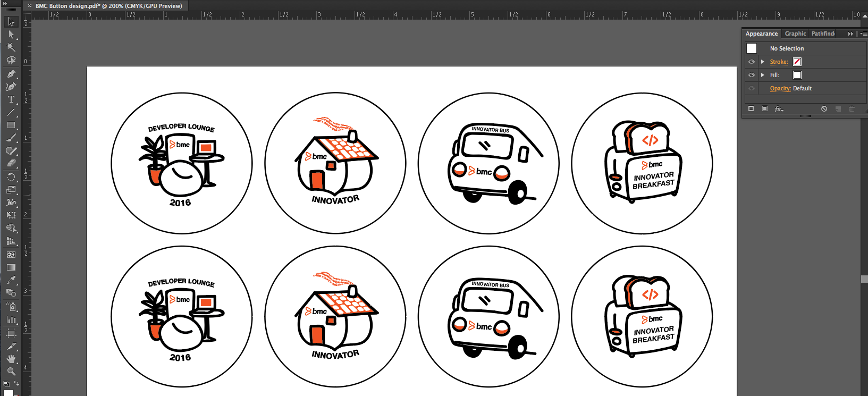The height and width of the screenshot is (396, 868).
Task: Click the white Fill color swatch
Action: 797,75
